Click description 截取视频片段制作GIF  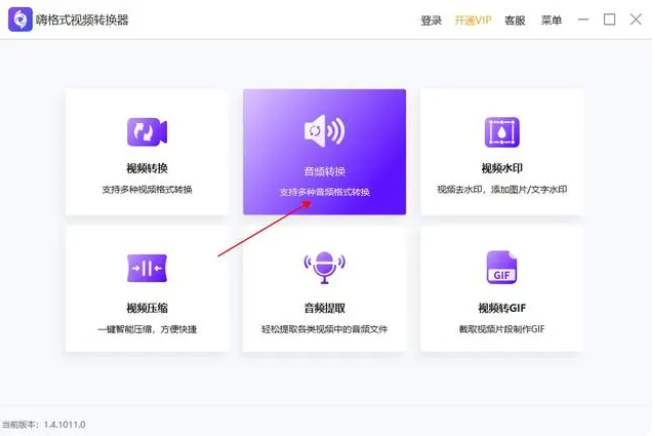(x=502, y=329)
